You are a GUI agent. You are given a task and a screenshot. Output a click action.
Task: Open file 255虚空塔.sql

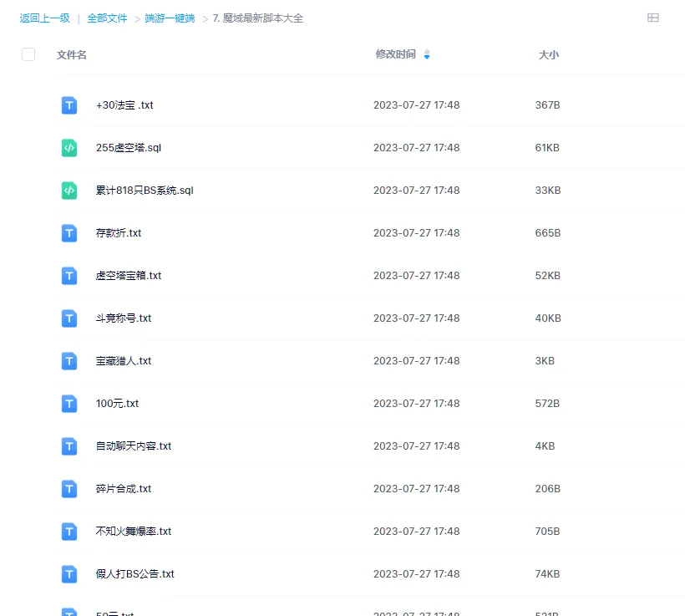click(x=129, y=148)
